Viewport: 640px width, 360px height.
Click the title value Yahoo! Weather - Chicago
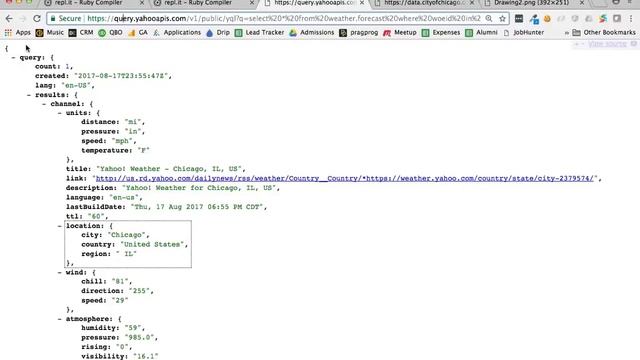pos(171,169)
